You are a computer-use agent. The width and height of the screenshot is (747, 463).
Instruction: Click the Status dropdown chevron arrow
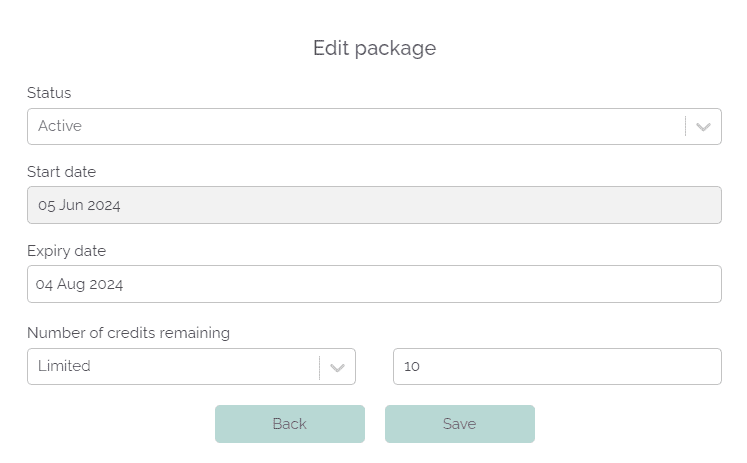coord(703,127)
